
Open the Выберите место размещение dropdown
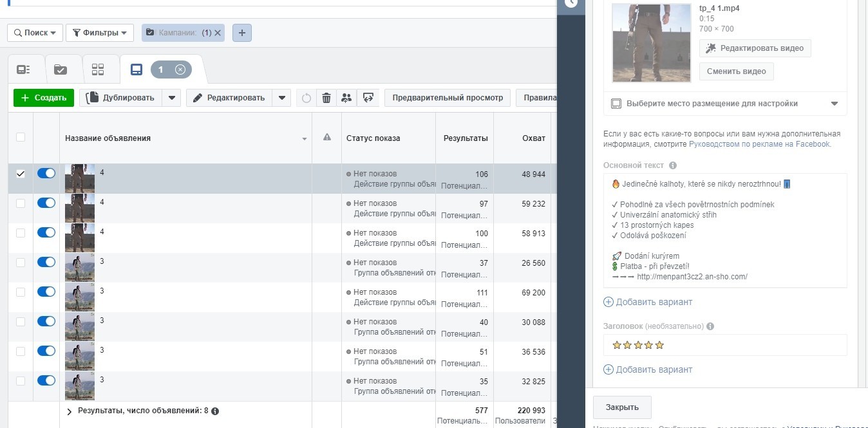(x=725, y=104)
